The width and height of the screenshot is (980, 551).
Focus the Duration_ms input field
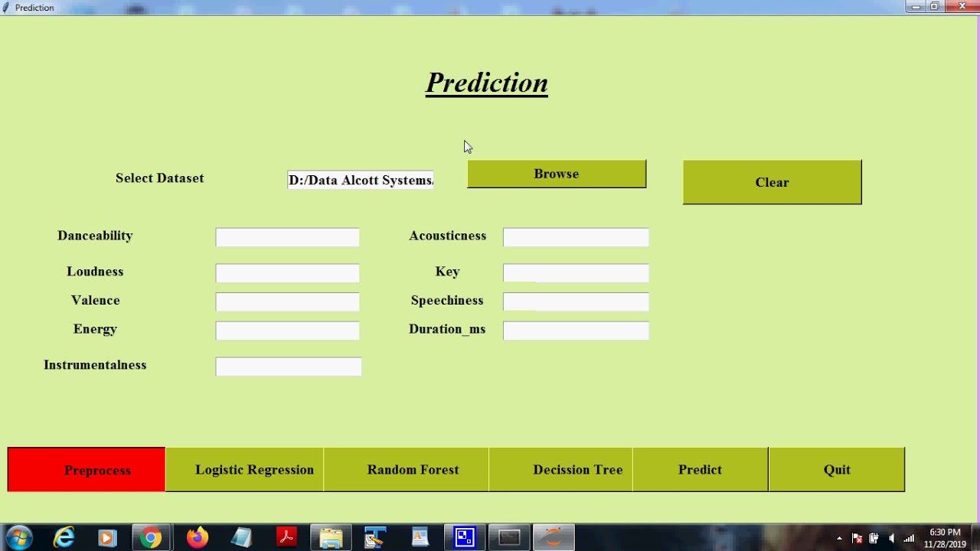pos(576,331)
